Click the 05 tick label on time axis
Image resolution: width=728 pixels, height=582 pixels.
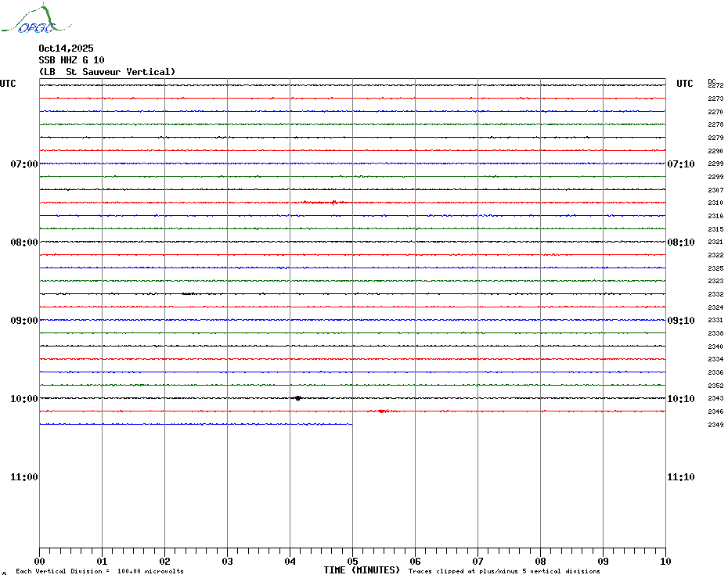click(352, 561)
